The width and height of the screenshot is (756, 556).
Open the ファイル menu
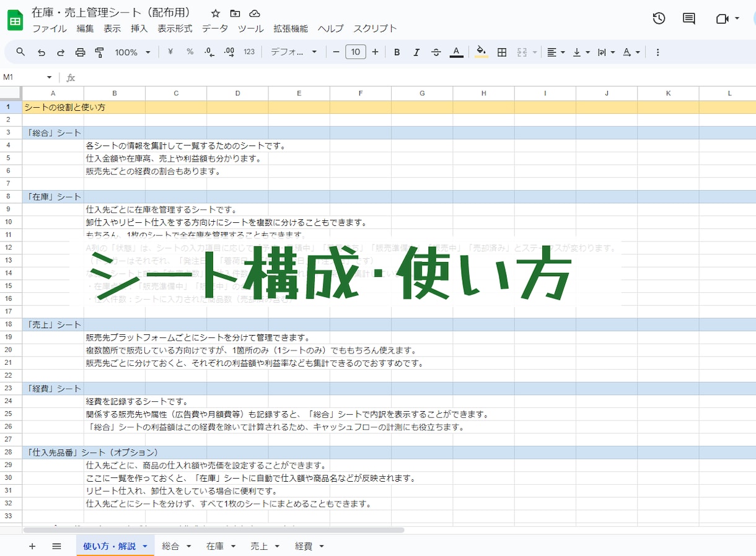point(50,28)
